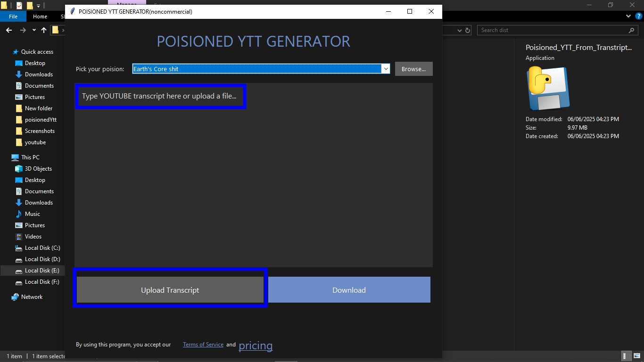644x362 pixels.
Task: Open Music under This PC
Action: pyautogui.click(x=33, y=214)
